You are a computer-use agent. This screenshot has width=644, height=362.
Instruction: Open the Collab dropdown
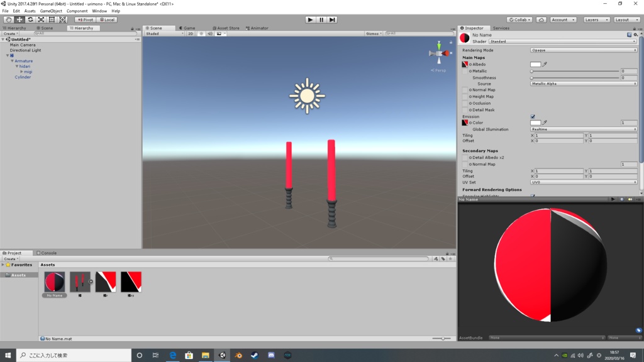(519, 19)
